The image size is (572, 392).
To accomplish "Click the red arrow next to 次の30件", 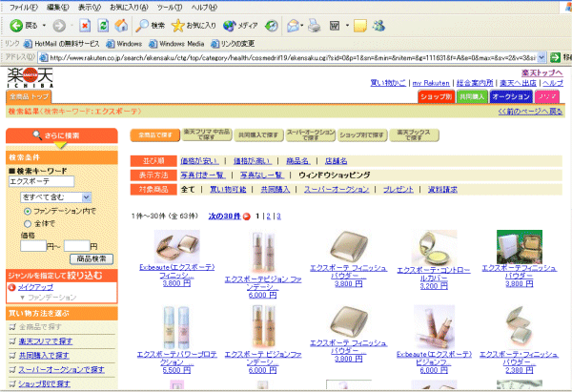I will tap(247, 217).
